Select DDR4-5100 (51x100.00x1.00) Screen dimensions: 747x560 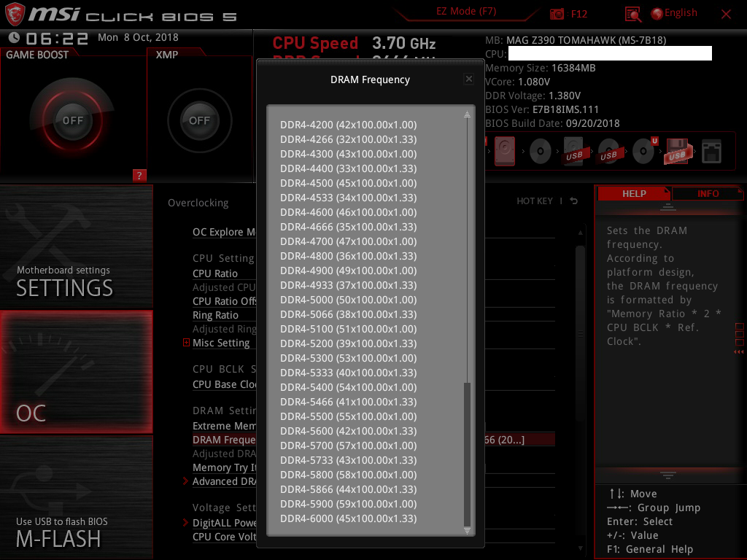pyautogui.click(x=348, y=329)
